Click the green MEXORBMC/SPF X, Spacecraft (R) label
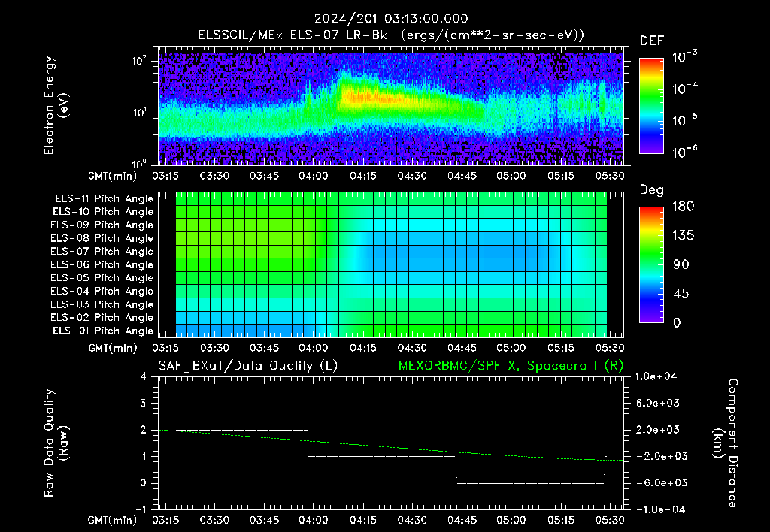The width and height of the screenshot is (770, 532). tap(511, 366)
